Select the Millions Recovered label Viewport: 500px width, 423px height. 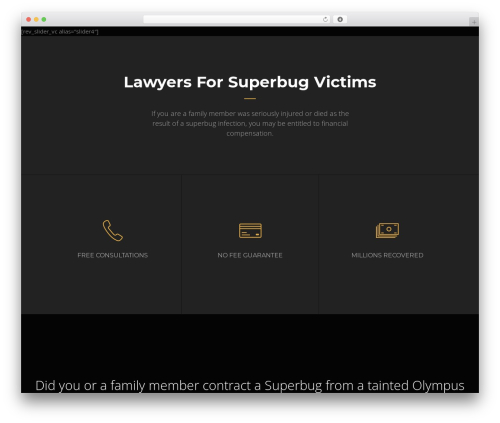[387, 255]
